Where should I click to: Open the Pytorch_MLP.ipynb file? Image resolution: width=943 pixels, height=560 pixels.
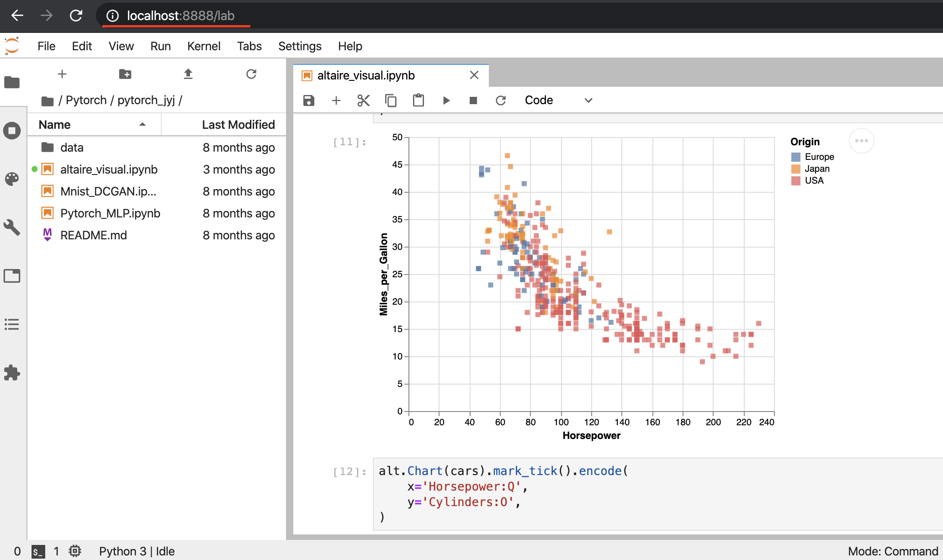click(x=110, y=213)
